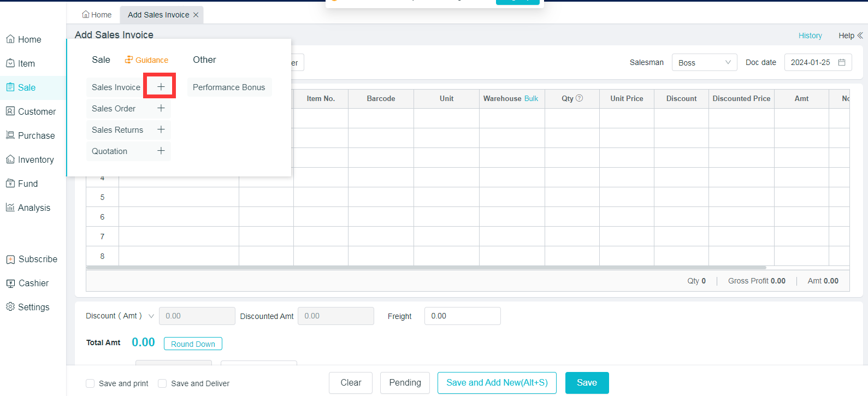Click the Qty help question mark icon
The height and width of the screenshot is (396, 868).
click(x=580, y=98)
